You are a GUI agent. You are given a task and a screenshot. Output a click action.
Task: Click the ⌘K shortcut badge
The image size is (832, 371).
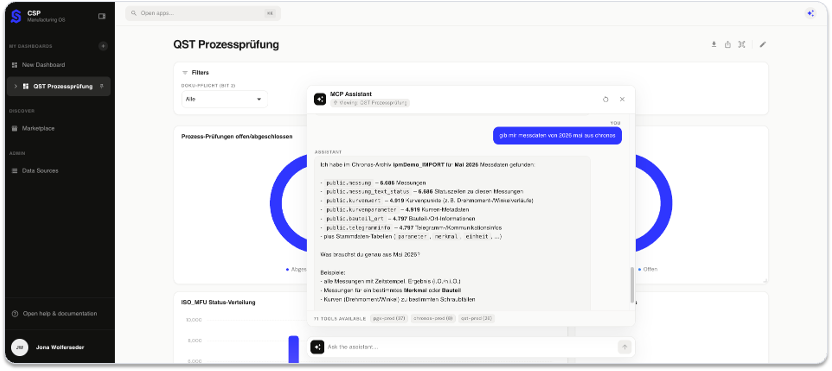(x=270, y=13)
